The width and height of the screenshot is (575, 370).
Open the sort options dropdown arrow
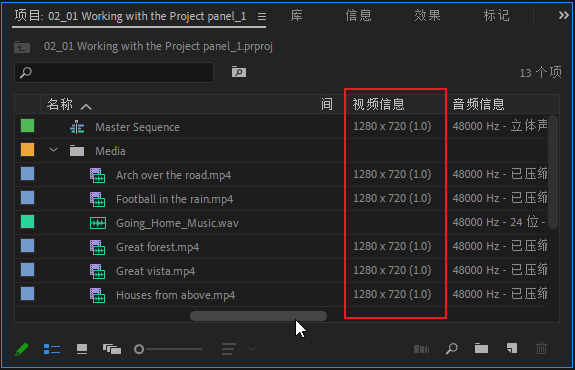click(251, 349)
